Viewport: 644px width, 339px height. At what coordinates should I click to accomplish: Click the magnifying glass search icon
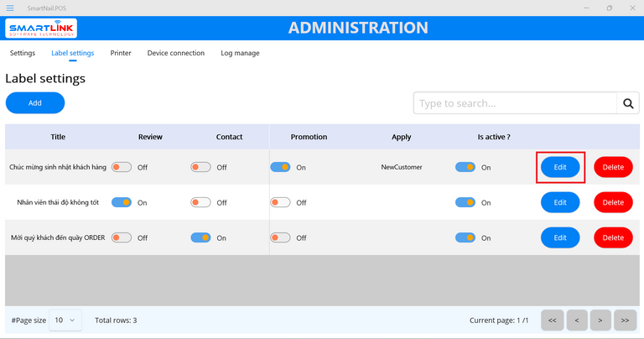coord(627,103)
